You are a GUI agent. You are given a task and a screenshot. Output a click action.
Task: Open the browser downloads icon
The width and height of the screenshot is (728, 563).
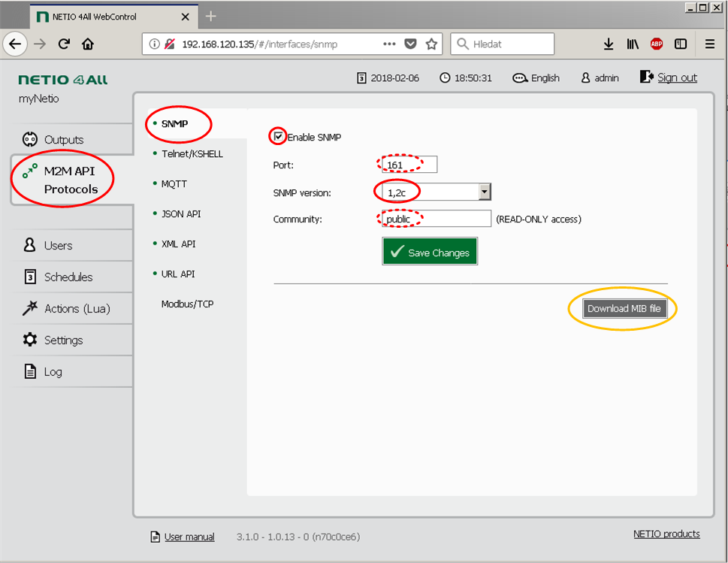tap(609, 44)
